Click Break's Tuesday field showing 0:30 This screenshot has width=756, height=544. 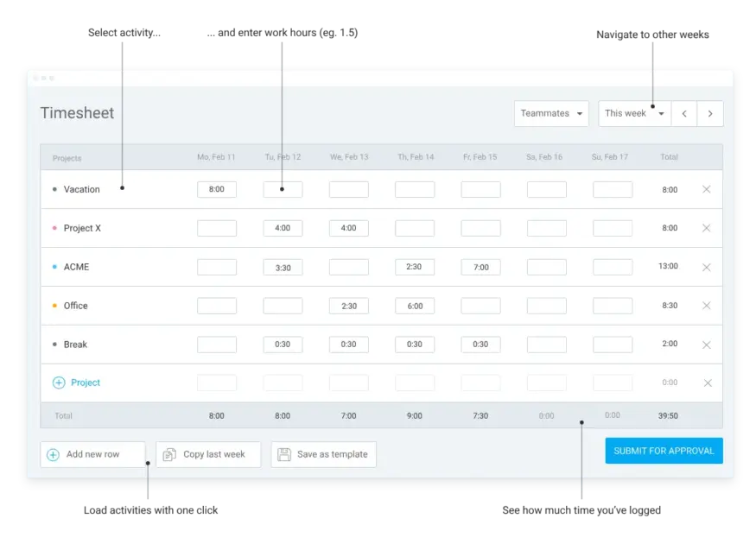pos(283,344)
